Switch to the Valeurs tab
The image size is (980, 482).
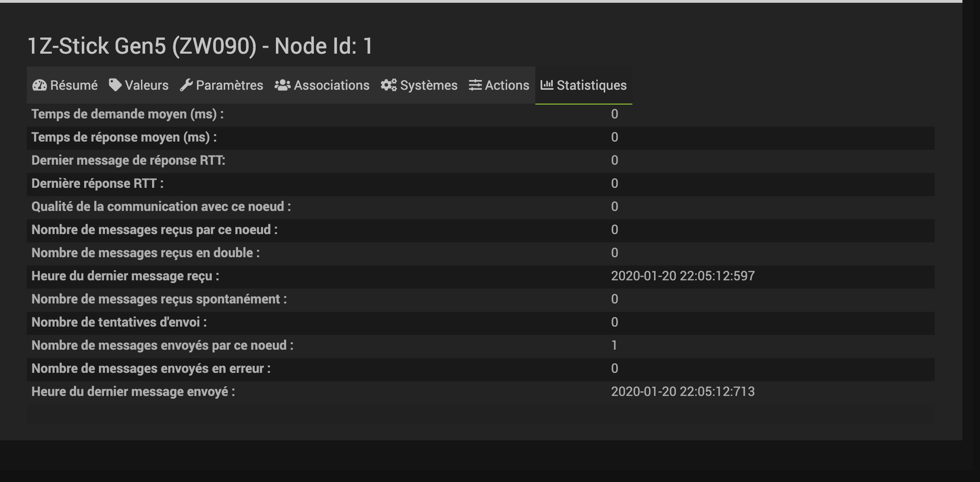coord(139,85)
